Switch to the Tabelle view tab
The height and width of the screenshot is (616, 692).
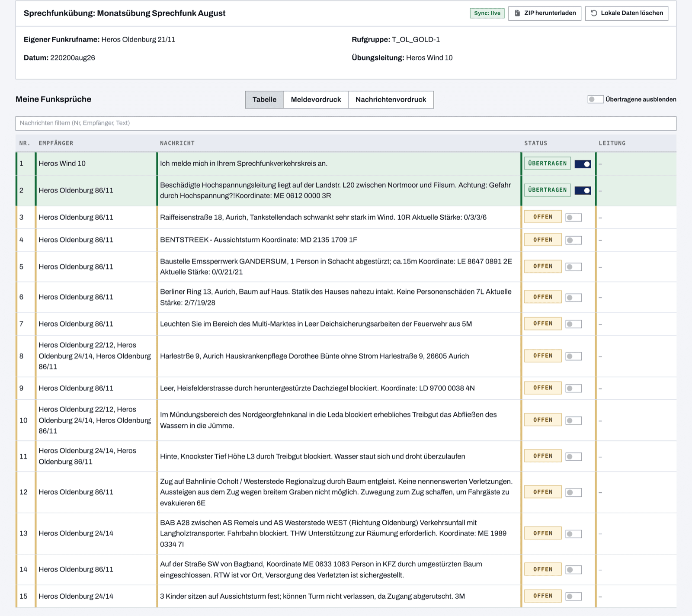(264, 99)
